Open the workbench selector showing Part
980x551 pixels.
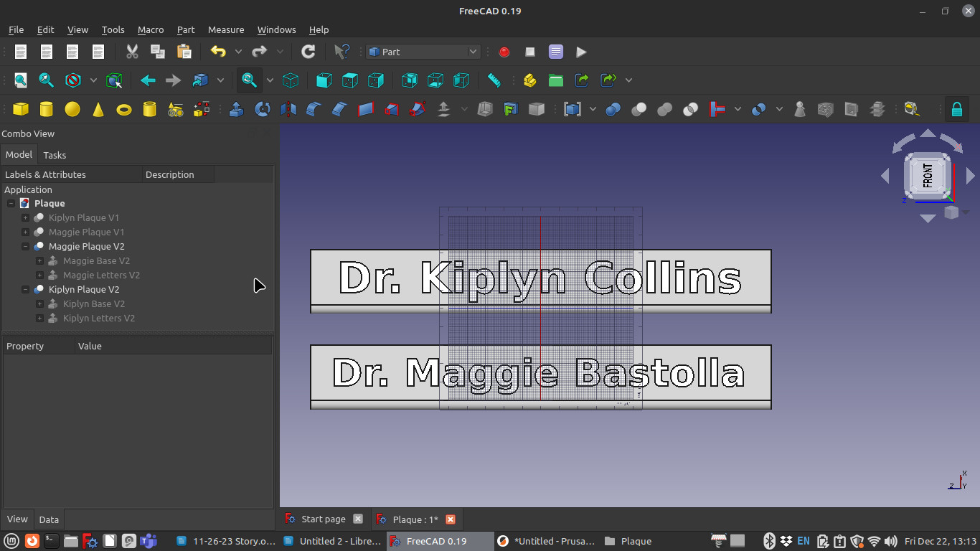(x=423, y=52)
